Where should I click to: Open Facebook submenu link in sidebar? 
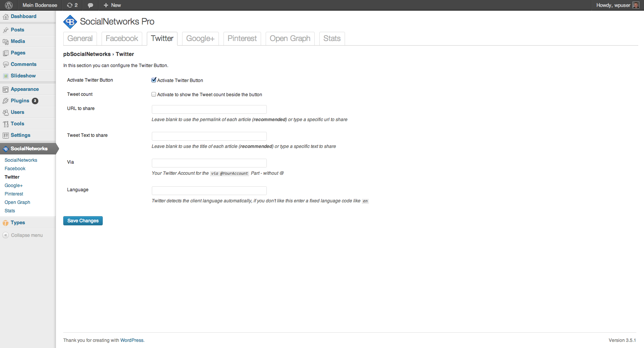15,169
